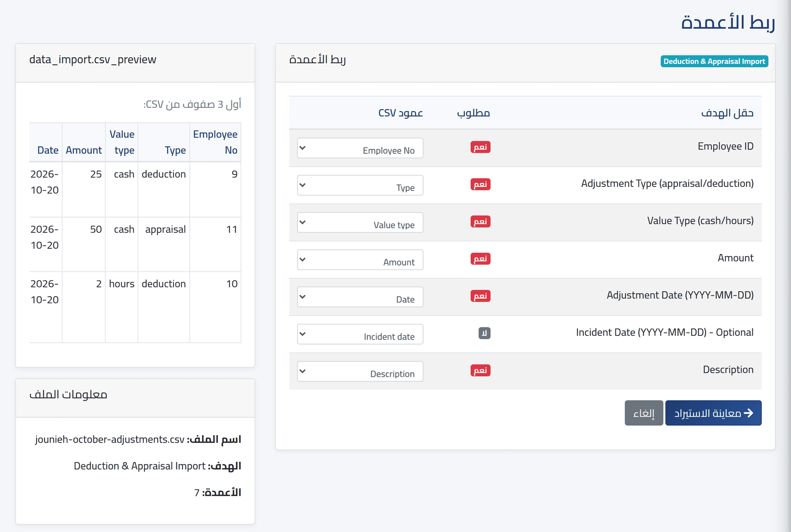Click the حقل الهدف column header
Screen dimensions: 791x532
[x=727, y=113]
